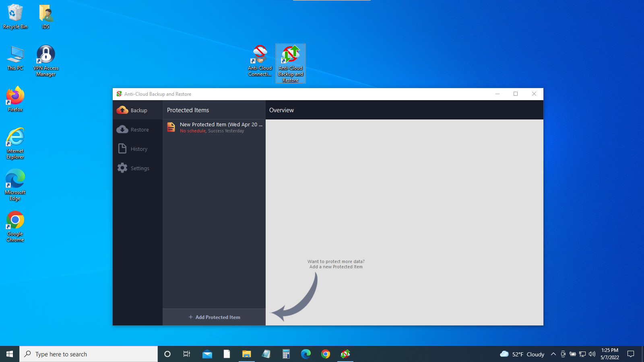Click the 'Want to protect more data?' hint text
The width and height of the screenshot is (644, 362).
tap(336, 261)
